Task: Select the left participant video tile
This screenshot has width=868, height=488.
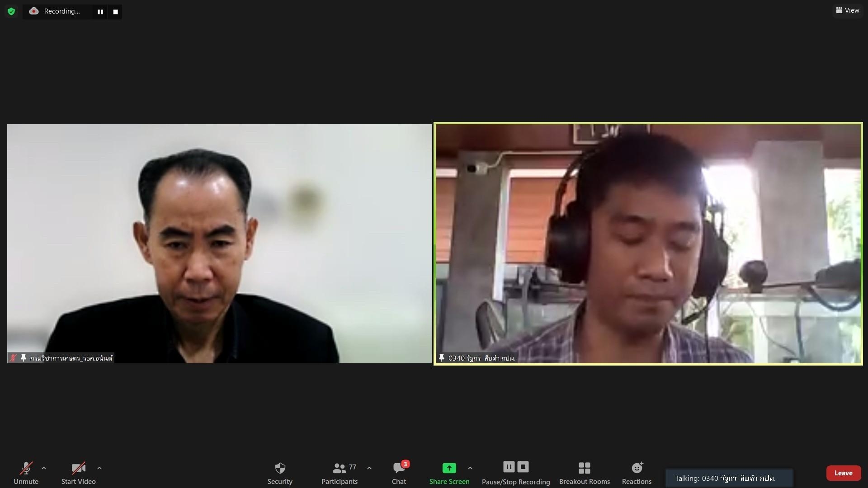Action: pyautogui.click(x=219, y=244)
